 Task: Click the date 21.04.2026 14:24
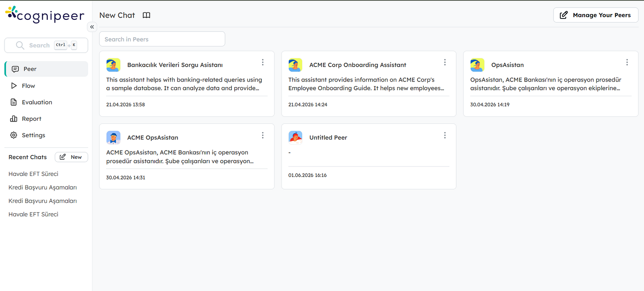tap(308, 105)
